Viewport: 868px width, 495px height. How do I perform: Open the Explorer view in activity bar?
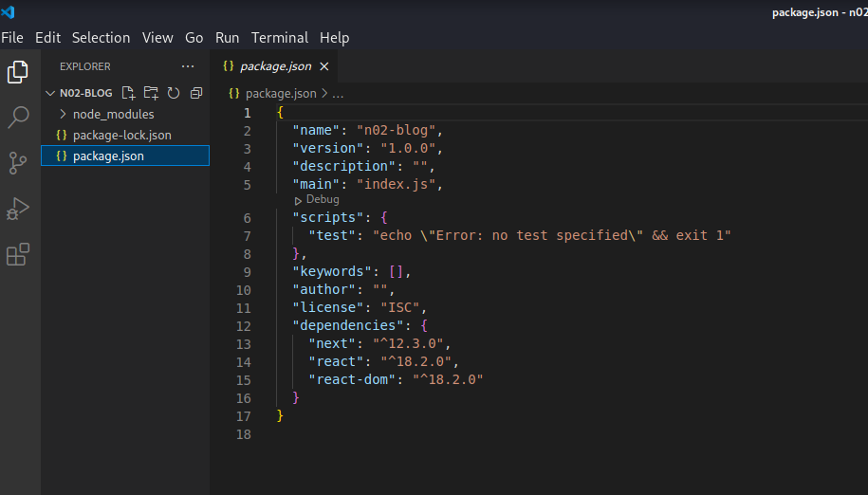tap(18, 72)
